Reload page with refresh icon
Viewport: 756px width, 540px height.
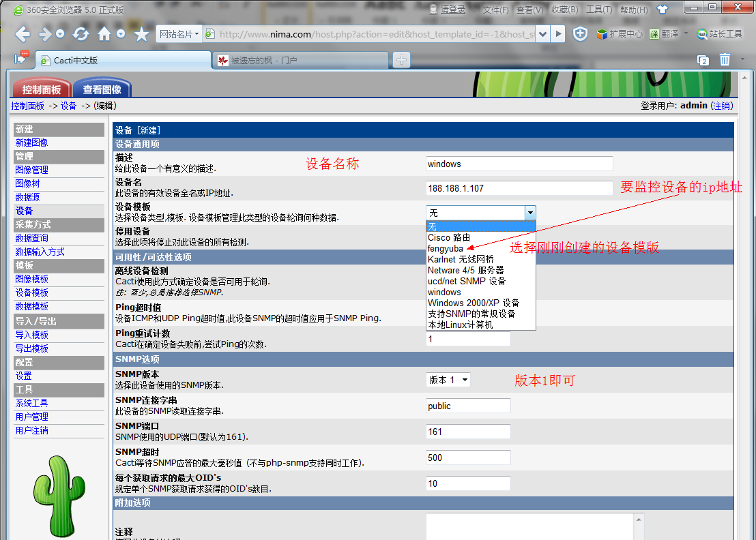[x=81, y=34]
